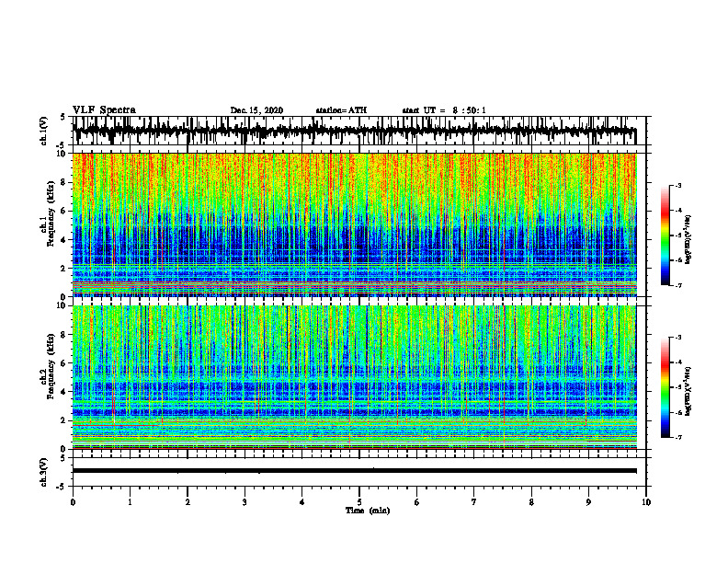Viewport: 728px width, 563px height.
Task: Click the '5' tick on the time axis
Action: (359, 502)
